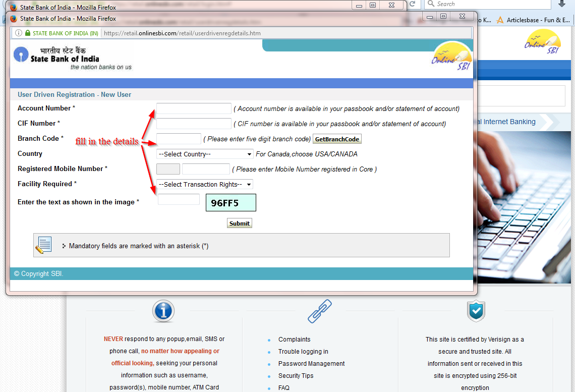
Task: Open the Trouble logging in link
Action: pyautogui.click(x=303, y=352)
